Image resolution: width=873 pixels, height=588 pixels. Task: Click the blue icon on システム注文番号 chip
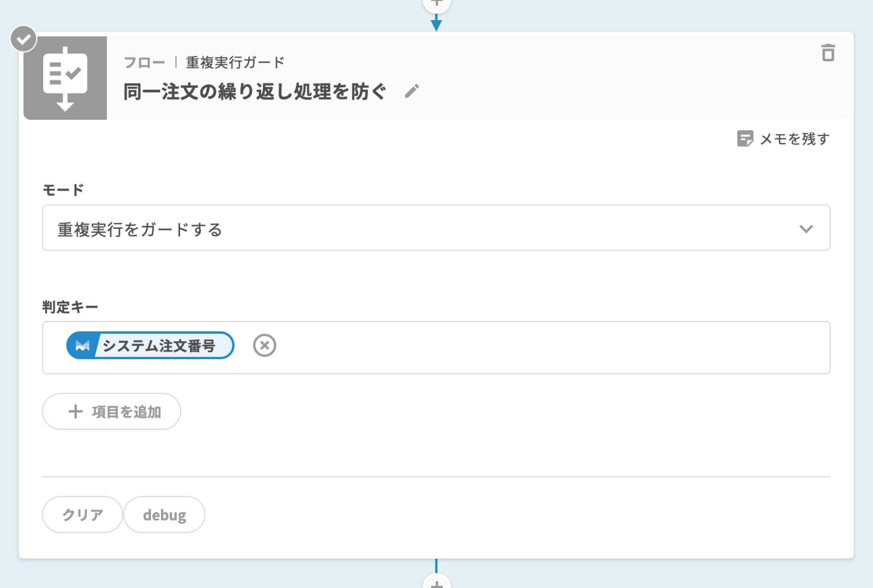[x=82, y=345]
